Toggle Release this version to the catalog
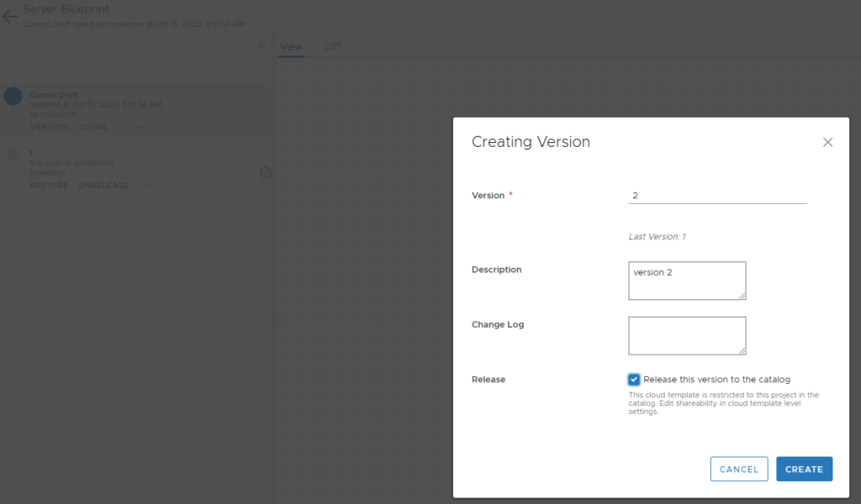 pyautogui.click(x=634, y=380)
